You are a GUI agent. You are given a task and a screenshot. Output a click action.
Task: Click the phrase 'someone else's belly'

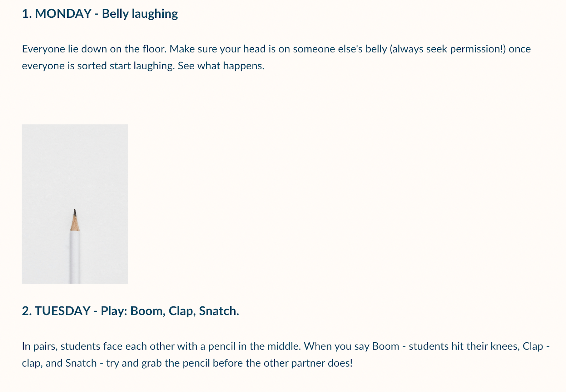[340, 49]
